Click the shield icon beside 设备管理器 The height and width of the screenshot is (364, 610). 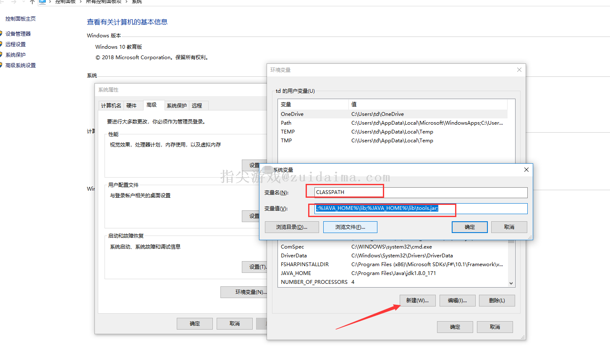pos(1,34)
